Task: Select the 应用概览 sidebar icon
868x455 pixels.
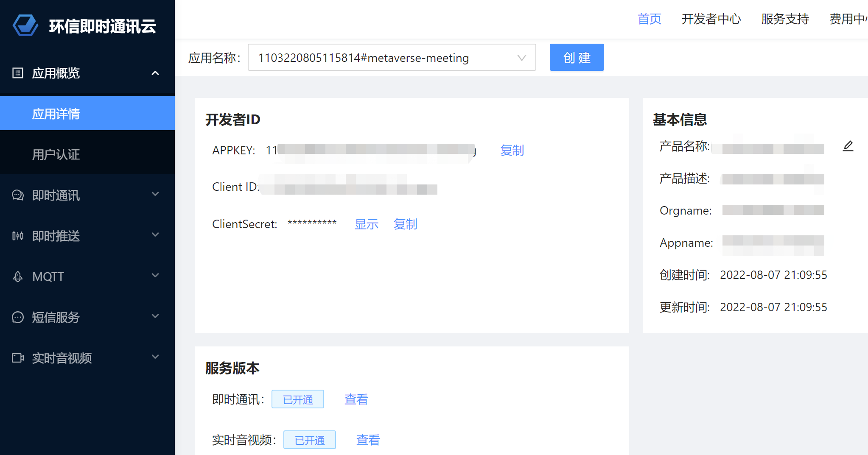Action: (x=17, y=73)
